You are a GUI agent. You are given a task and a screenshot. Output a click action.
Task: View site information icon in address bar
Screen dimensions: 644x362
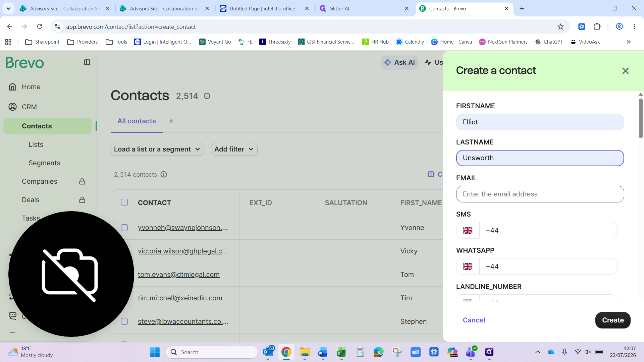pyautogui.click(x=58, y=26)
